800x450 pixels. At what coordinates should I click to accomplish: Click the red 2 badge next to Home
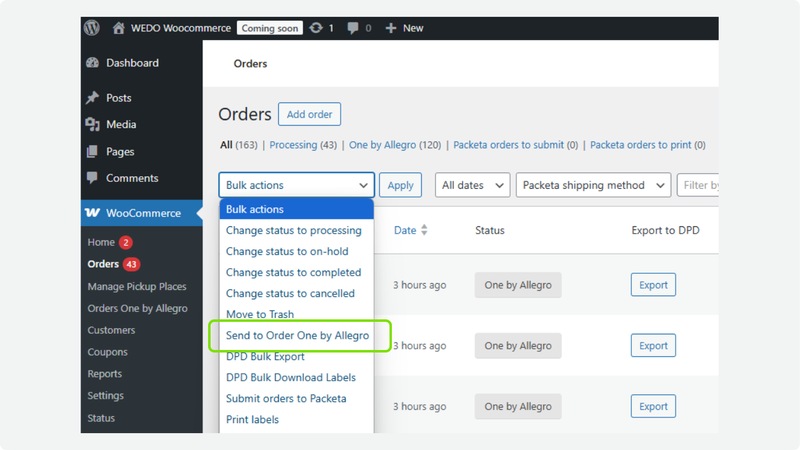click(126, 242)
